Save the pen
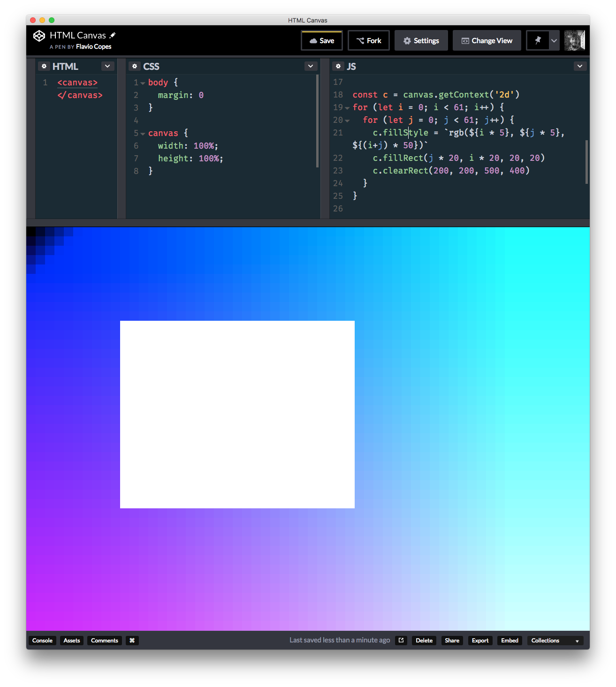Image resolution: width=616 pixels, height=687 pixels. [x=322, y=40]
